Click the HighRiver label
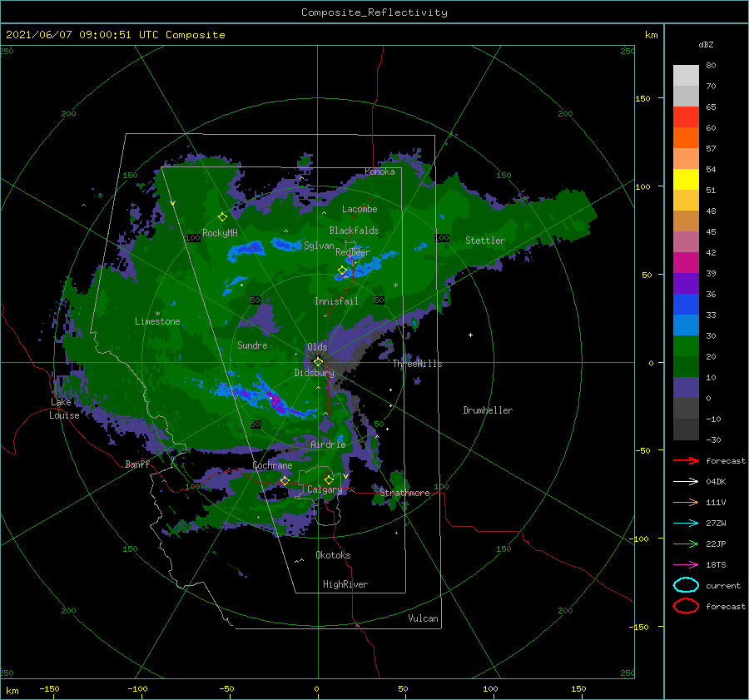The width and height of the screenshot is (749, 700). coord(345,584)
